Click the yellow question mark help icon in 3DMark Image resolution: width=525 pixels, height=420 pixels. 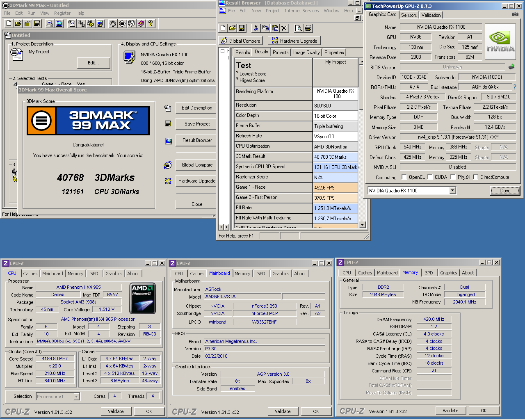151,23
